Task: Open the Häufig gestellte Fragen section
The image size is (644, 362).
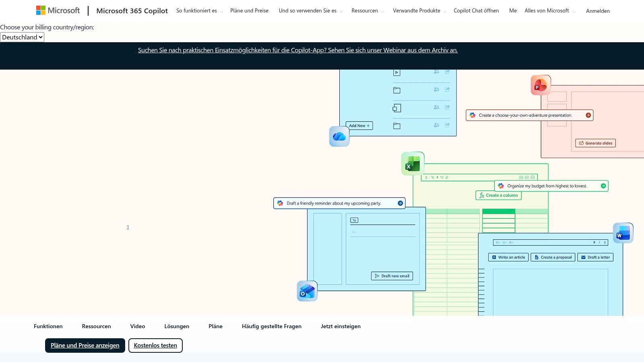Action: 272,326
